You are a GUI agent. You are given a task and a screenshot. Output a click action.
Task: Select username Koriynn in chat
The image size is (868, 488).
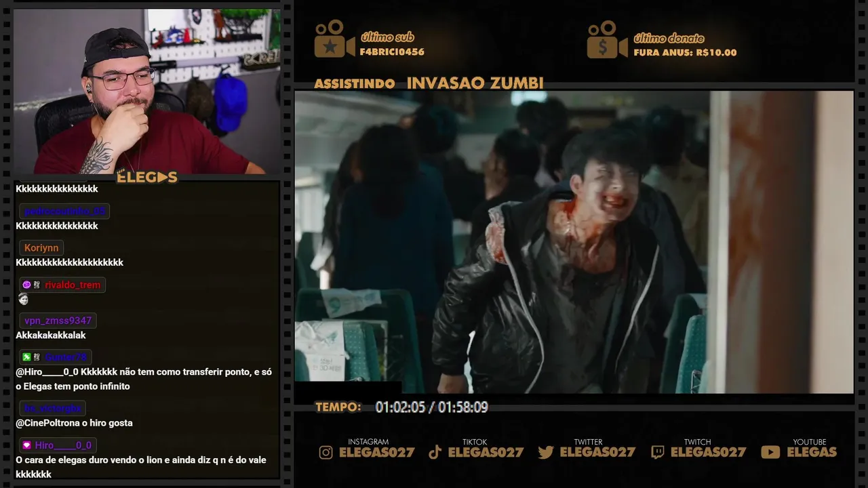coord(41,248)
